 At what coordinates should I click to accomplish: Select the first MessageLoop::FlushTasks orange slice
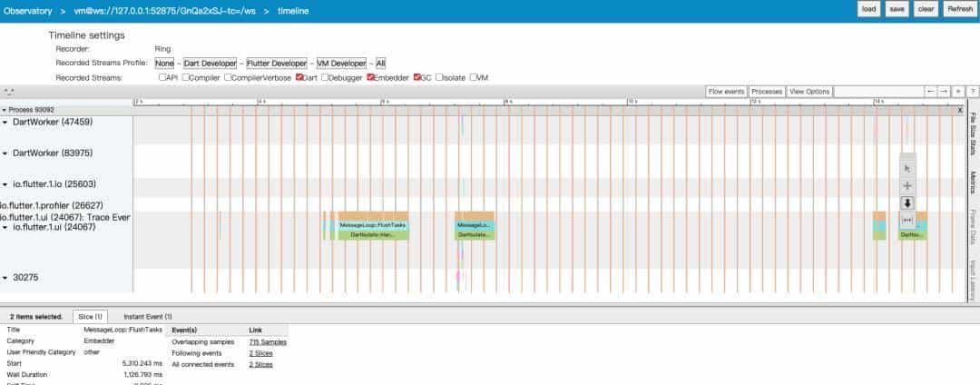click(373, 225)
